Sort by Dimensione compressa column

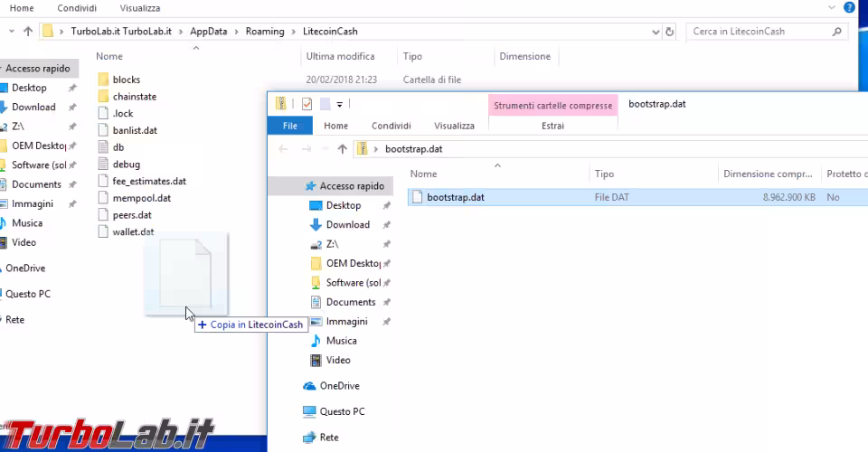tap(768, 174)
